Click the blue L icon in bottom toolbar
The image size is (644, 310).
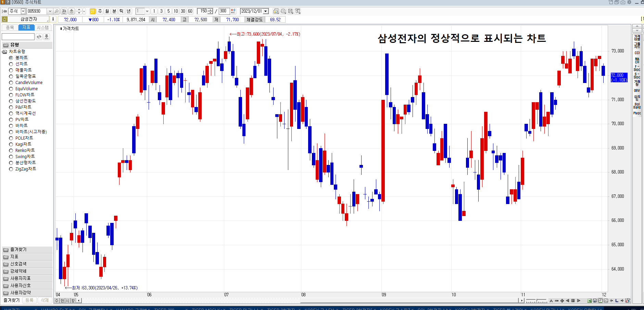pos(617,301)
